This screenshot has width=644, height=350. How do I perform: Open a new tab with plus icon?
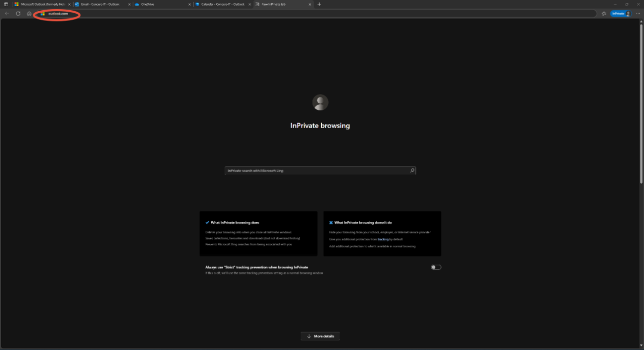tap(319, 4)
